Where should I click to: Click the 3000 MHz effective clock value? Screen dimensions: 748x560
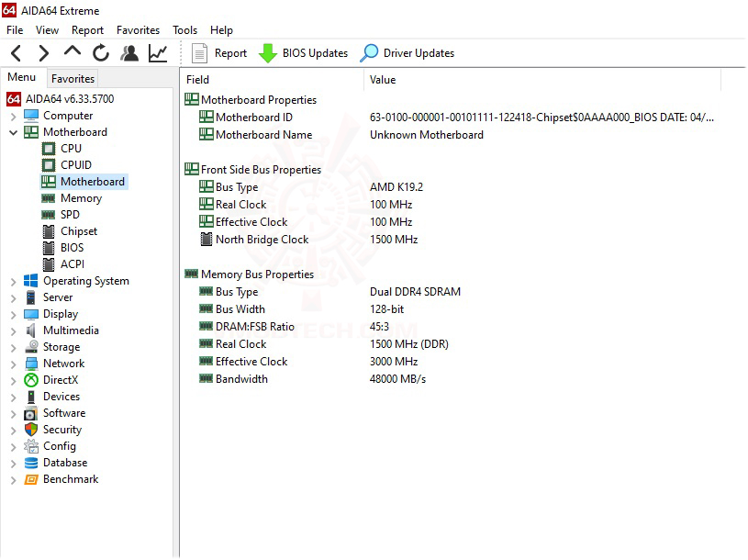(394, 362)
